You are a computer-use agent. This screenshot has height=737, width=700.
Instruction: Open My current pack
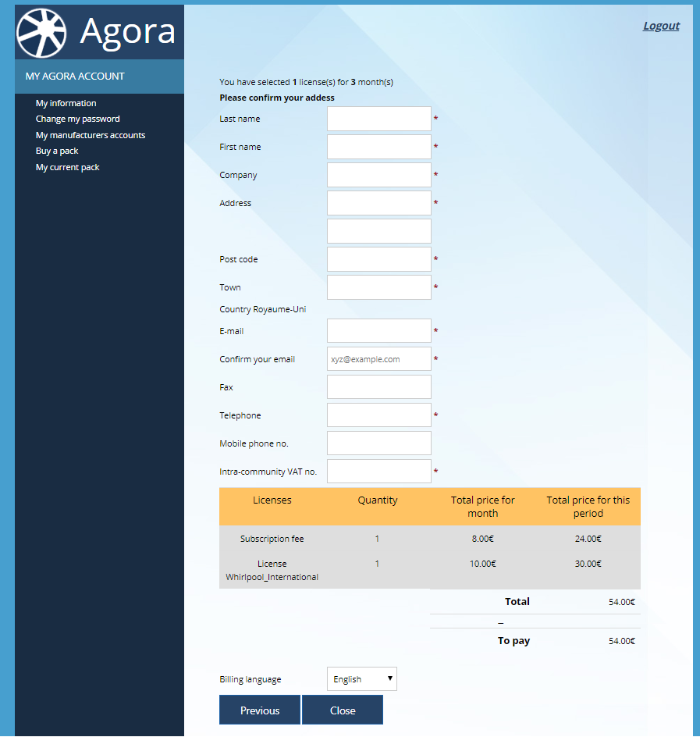point(67,167)
